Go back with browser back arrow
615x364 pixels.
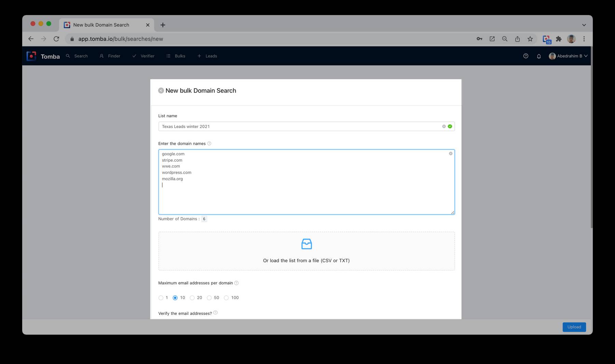31,39
